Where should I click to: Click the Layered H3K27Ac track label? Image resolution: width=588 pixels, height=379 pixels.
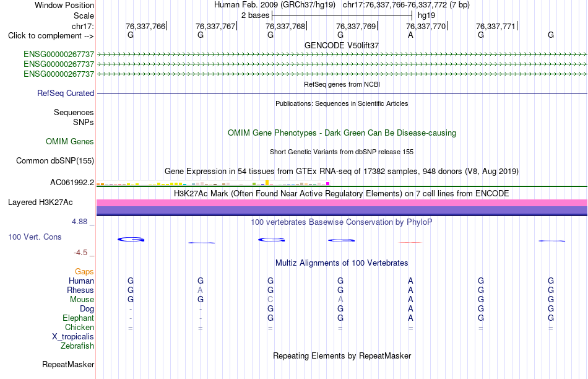point(40,203)
